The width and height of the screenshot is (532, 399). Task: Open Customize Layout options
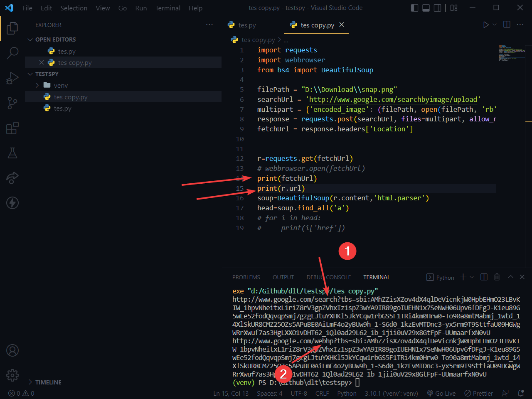point(454,8)
